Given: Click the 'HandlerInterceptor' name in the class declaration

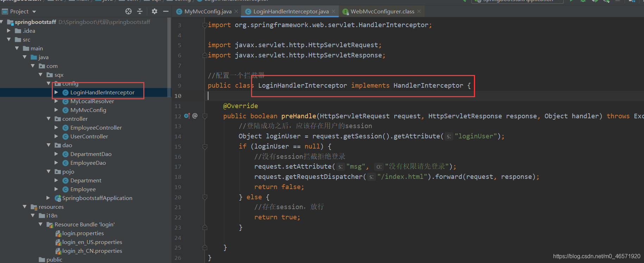Looking at the screenshot, I should point(428,86).
